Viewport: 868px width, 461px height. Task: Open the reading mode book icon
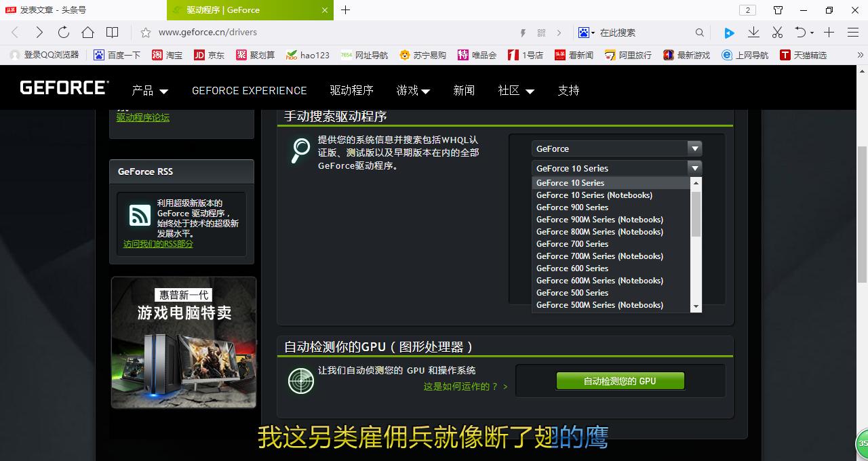tap(113, 33)
